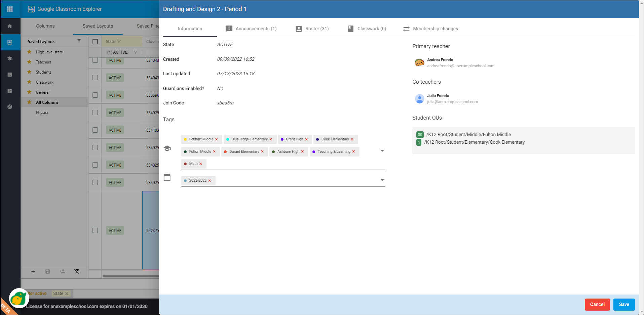Switch to the Roster (31) tab

[312, 29]
